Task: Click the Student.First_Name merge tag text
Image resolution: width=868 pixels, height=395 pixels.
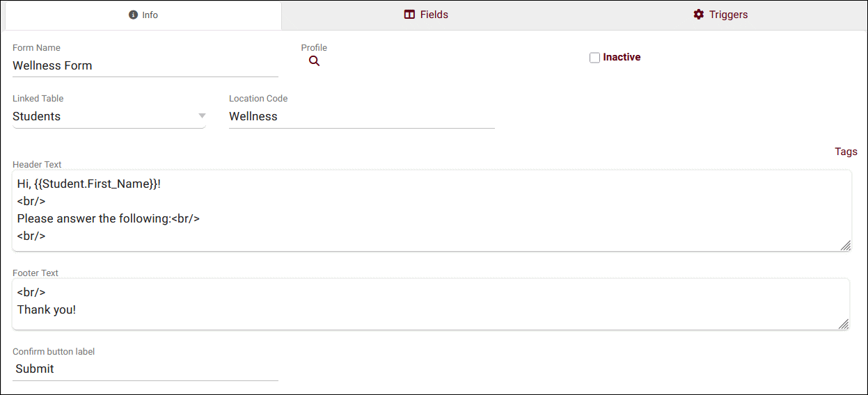Action: click(96, 184)
